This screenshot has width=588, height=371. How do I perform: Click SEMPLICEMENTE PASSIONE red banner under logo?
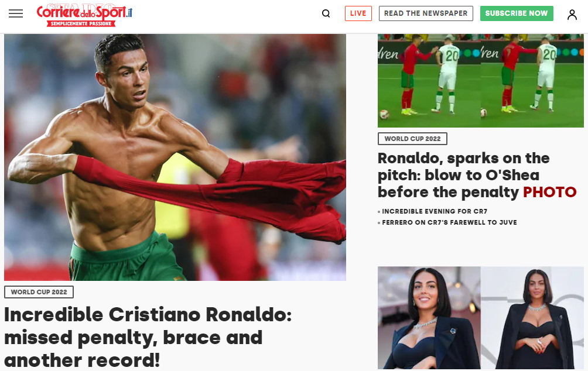(x=81, y=23)
